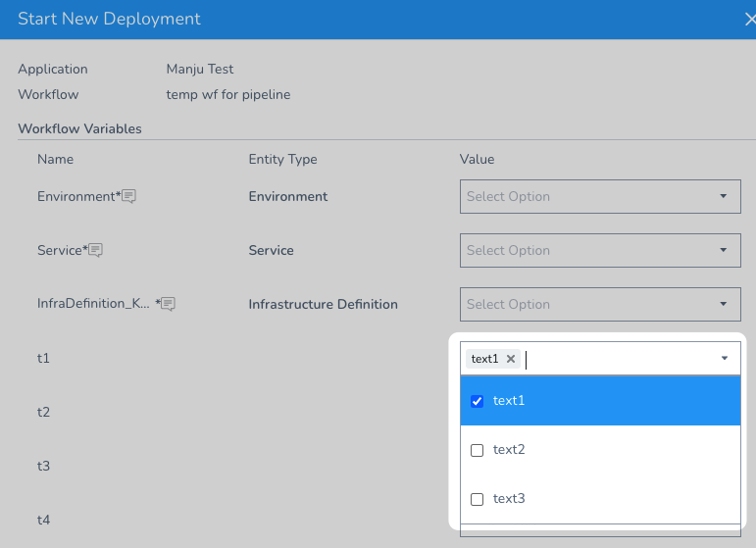The image size is (756, 548).
Task: Uncheck the text1 checkbox
Action: [477, 401]
